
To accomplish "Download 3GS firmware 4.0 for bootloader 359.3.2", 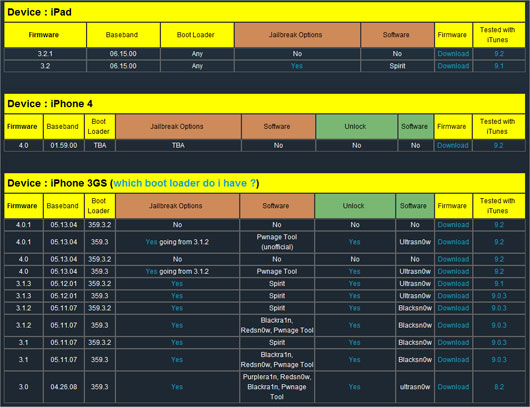I will (453, 259).
